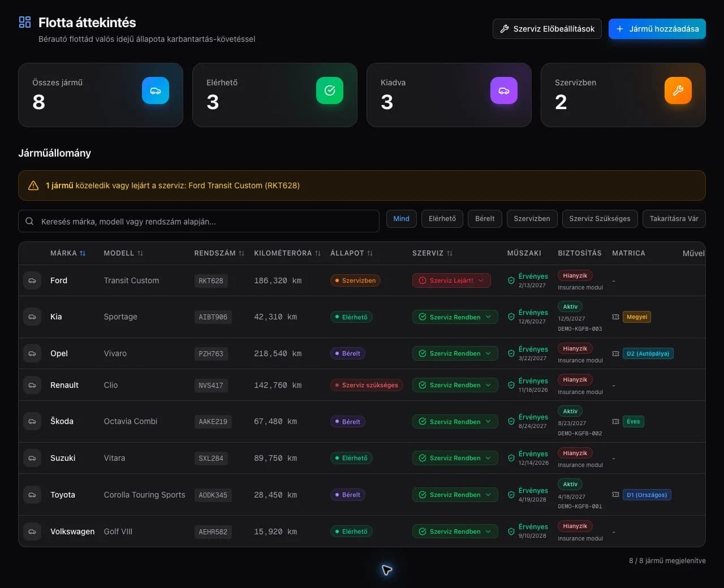
Task: Click the car icon in the Toyota row
Action: pyautogui.click(x=32, y=495)
